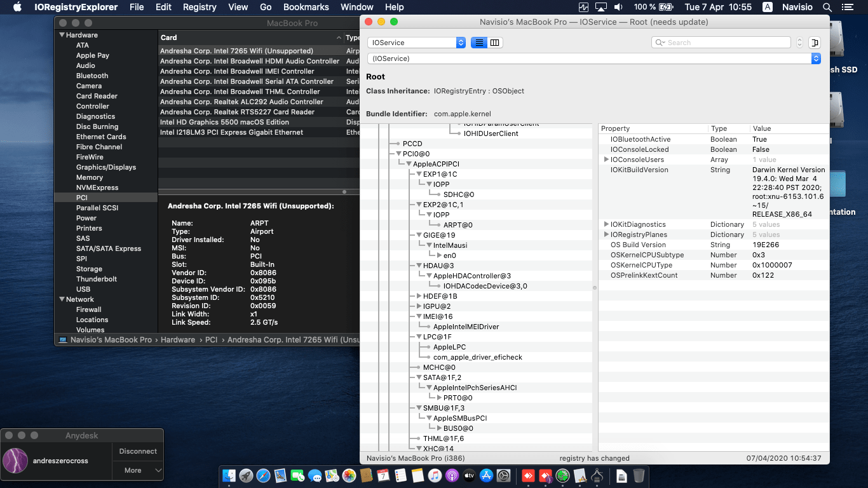This screenshot has width=868, height=488.
Task: Collapse the Network section in System Information
Action: pyautogui.click(x=62, y=299)
